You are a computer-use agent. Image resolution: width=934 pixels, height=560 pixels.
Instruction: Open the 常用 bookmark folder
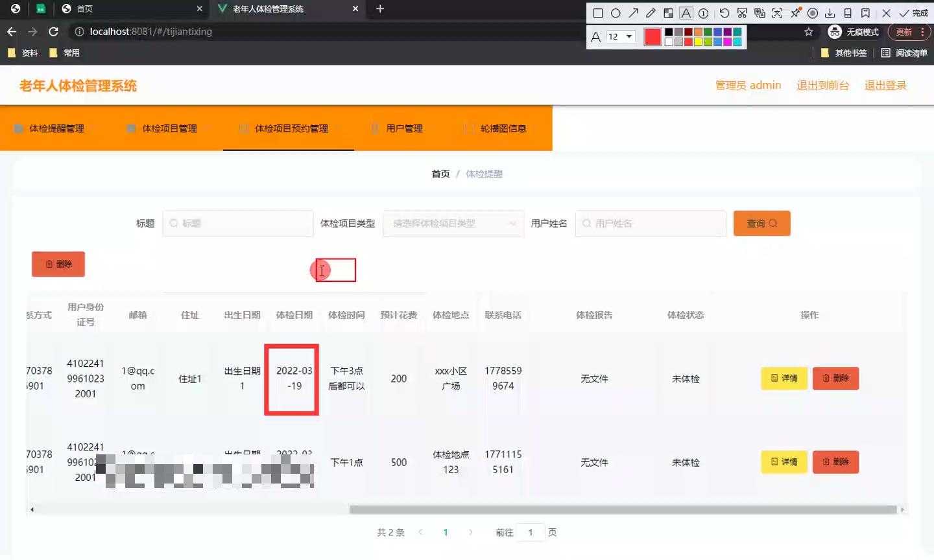(64, 53)
